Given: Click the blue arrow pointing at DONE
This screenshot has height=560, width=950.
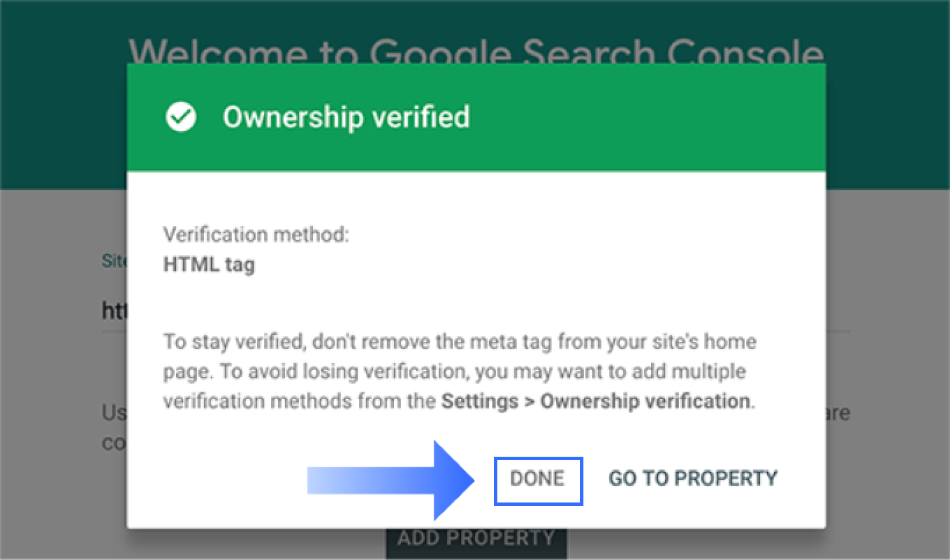Looking at the screenshot, I should click(x=391, y=480).
